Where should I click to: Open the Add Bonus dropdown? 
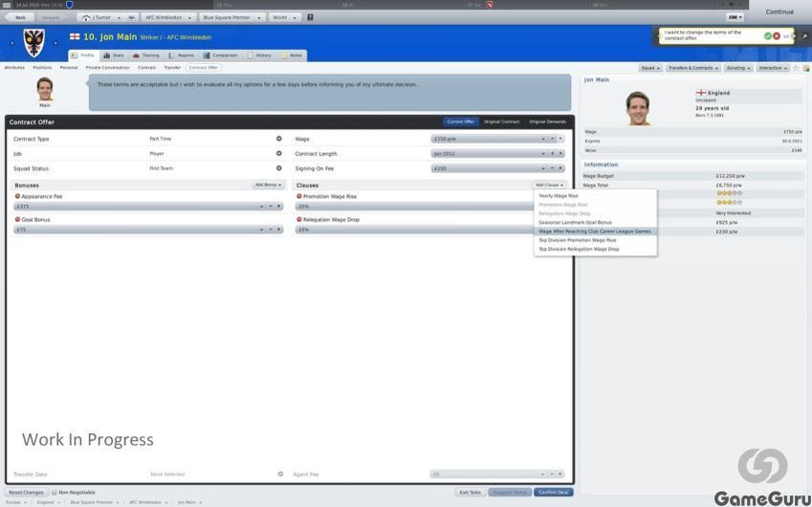(268, 185)
